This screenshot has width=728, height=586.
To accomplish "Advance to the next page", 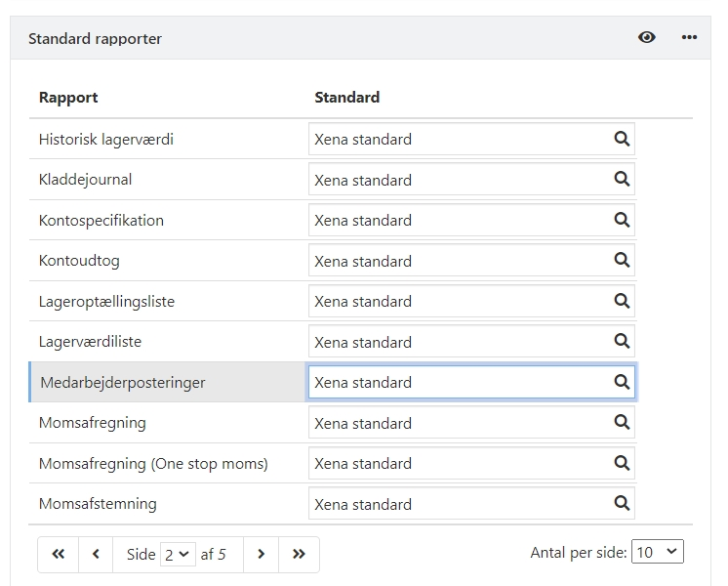I will pos(261,554).
